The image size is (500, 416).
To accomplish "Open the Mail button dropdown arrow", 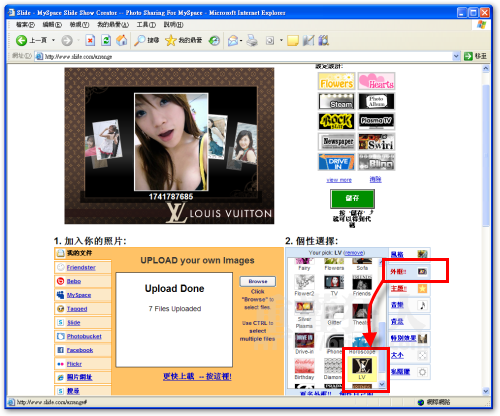I will 241,41.
